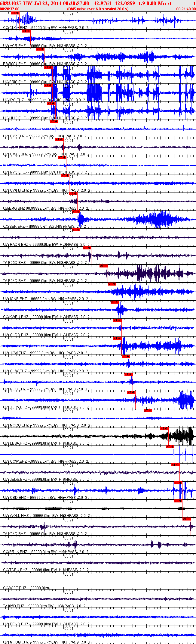This screenshot has height=644, width=196.
Task: Select the UW OOW EHZ station label
Action: (x=45, y=461)
